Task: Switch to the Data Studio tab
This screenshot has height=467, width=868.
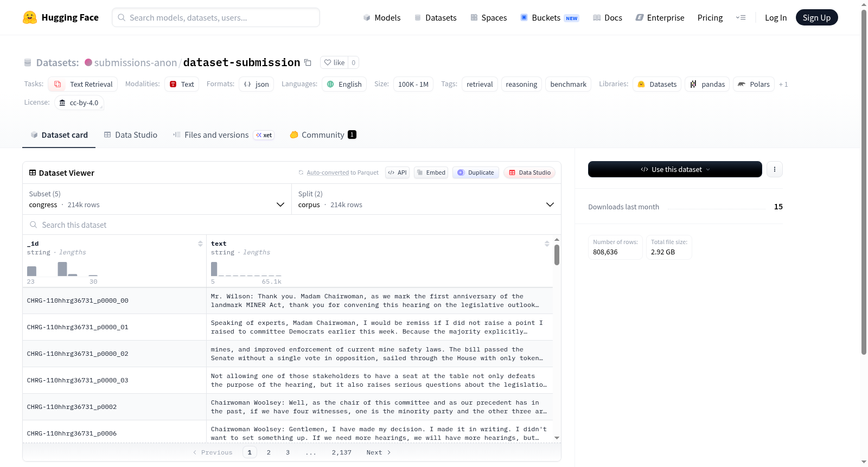Action: pos(130,135)
